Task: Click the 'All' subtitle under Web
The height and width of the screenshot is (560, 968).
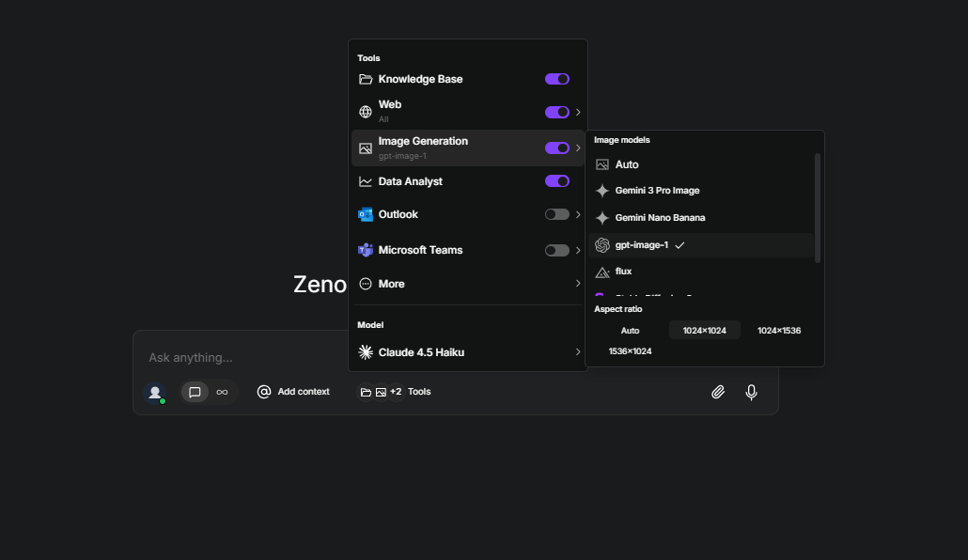Action: pyautogui.click(x=383, y=119)
